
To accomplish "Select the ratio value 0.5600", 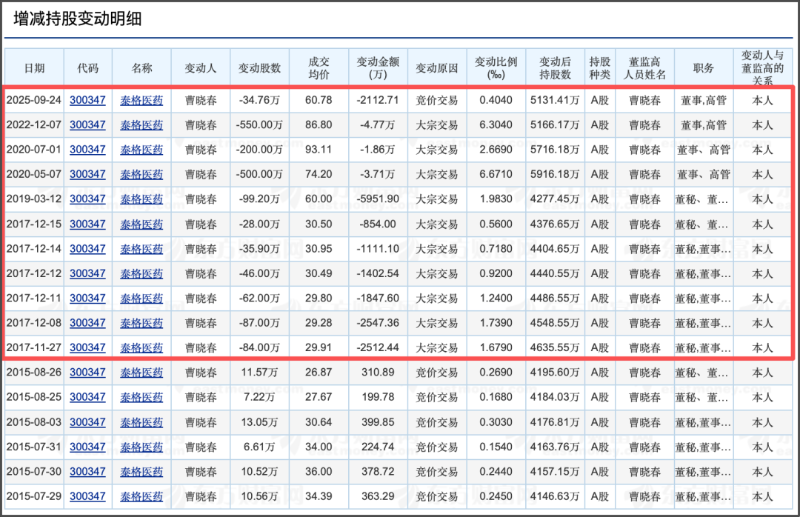I will point(496,224).
